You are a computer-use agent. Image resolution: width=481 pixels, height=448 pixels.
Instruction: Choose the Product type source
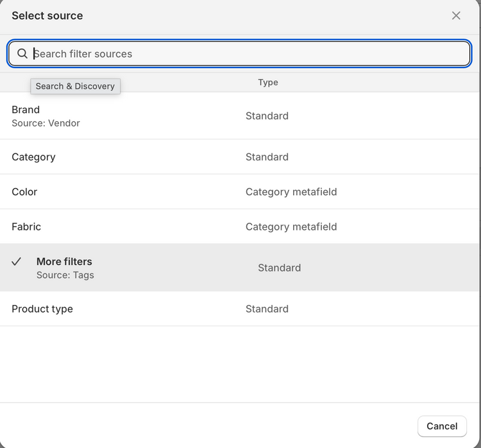pyautogui.click(x=239, y=309)
